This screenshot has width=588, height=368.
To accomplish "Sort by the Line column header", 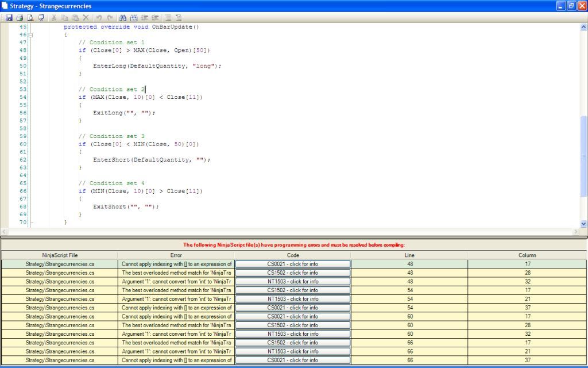I will click(409, 255).
